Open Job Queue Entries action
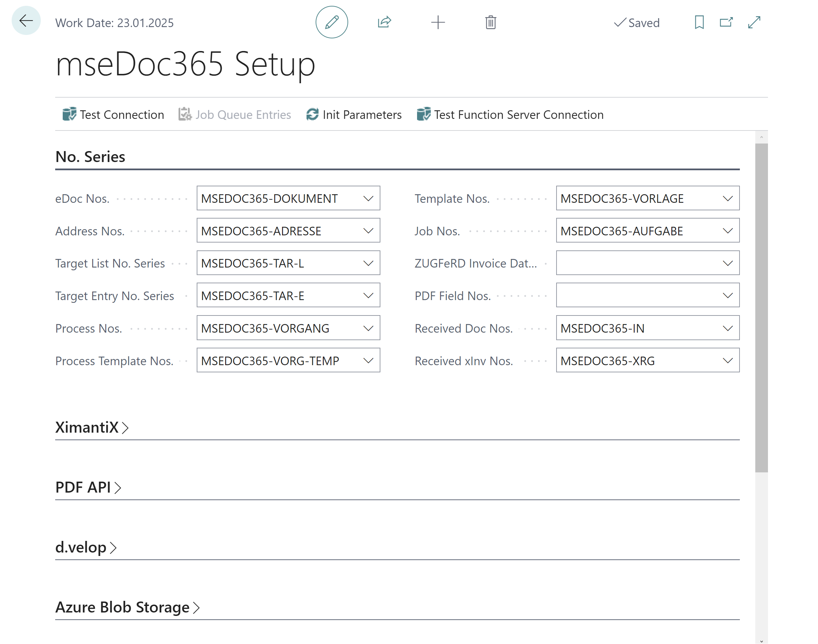This screenshot has height=644, width=818. point(235,114)
